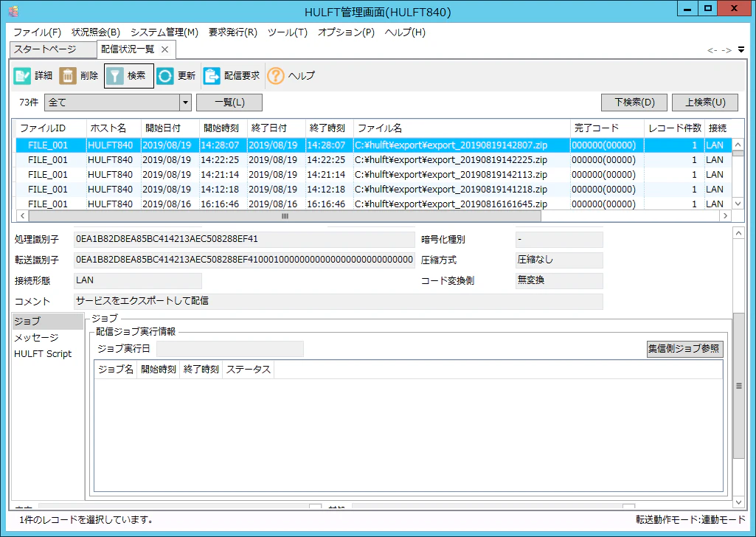Screen dimensions: 756x537
Task: Select the HULFT Script side list item
Action: (x=48, y=354)
